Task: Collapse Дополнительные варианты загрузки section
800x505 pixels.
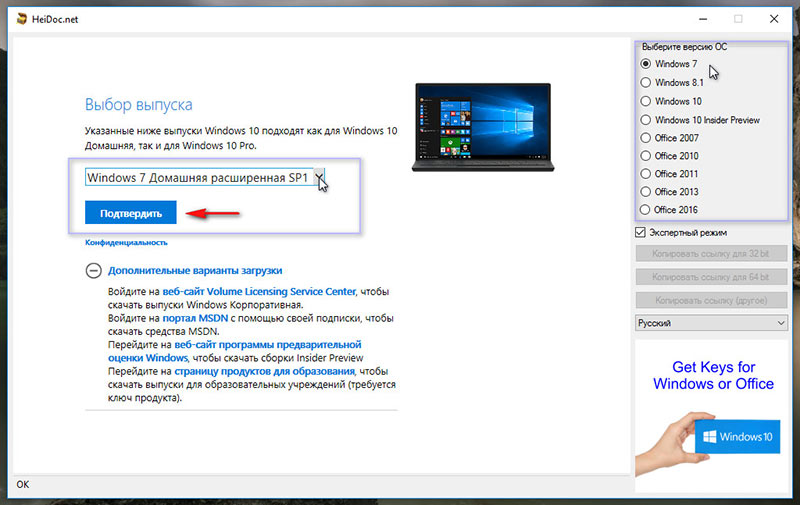Action: 93,270
